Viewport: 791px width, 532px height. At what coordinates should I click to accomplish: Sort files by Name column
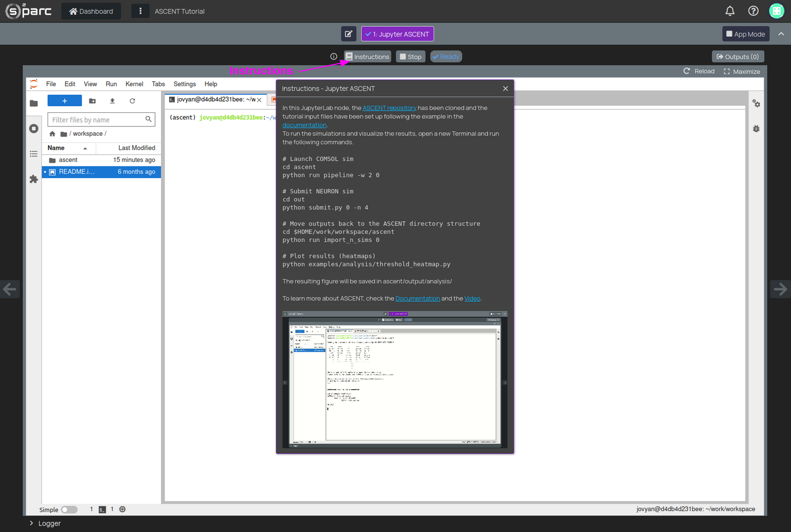[x=69, y=148]
